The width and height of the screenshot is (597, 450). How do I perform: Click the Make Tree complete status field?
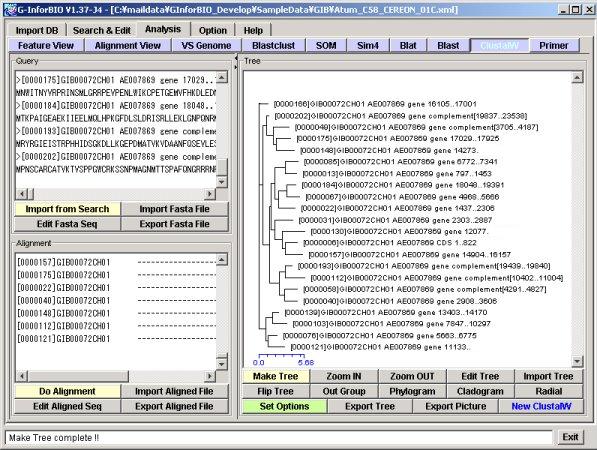(279, 437)
